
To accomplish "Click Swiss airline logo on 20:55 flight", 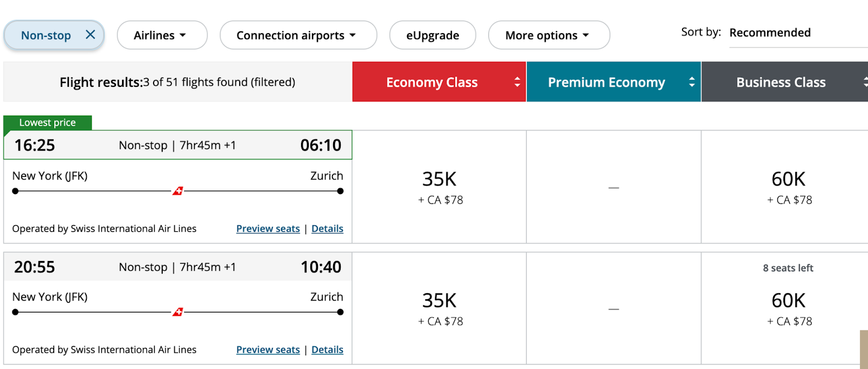I will coord(178,312).
